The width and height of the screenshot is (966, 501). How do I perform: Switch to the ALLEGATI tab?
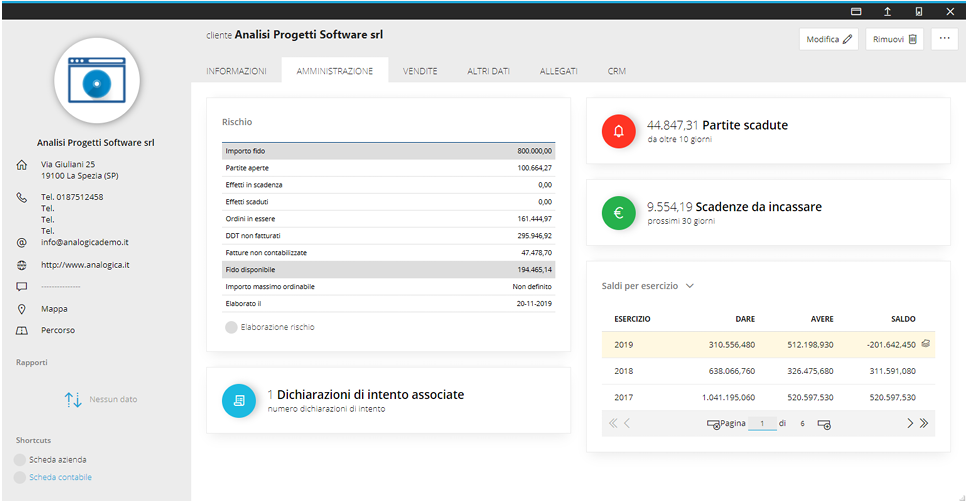pos(559,71)
